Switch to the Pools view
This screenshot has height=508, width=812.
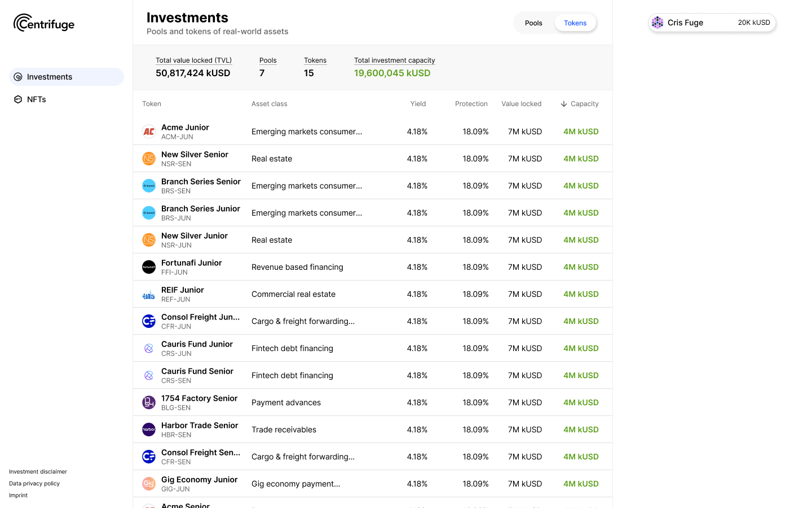(533, 23)
